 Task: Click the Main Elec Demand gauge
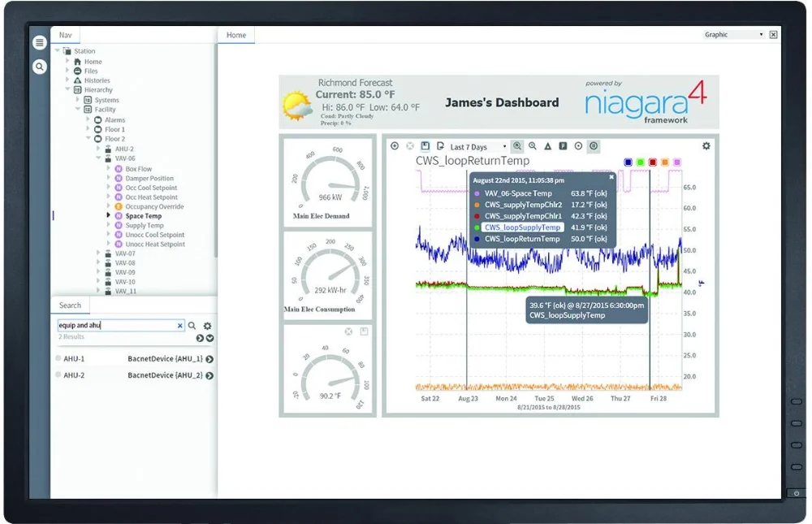[x=328, y=182]
